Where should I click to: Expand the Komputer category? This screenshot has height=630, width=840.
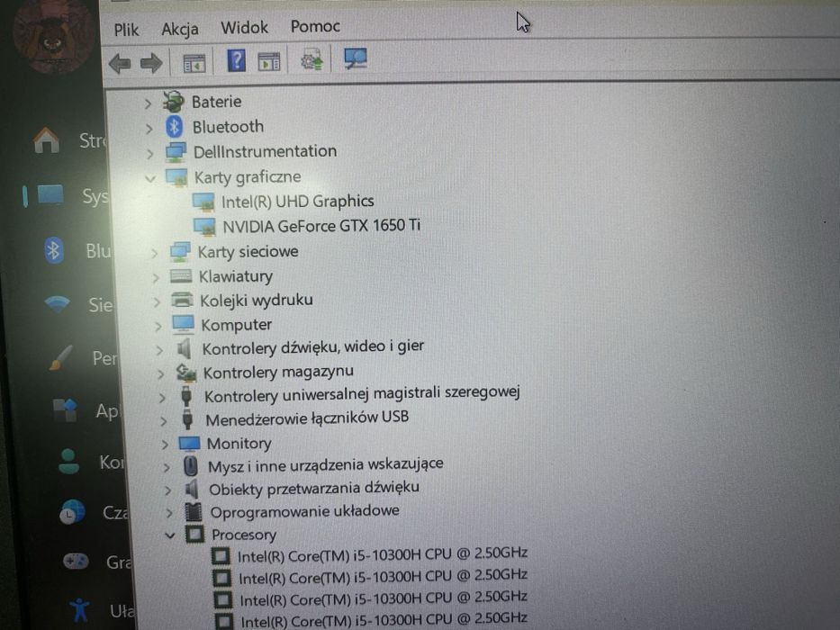point(158,326)
